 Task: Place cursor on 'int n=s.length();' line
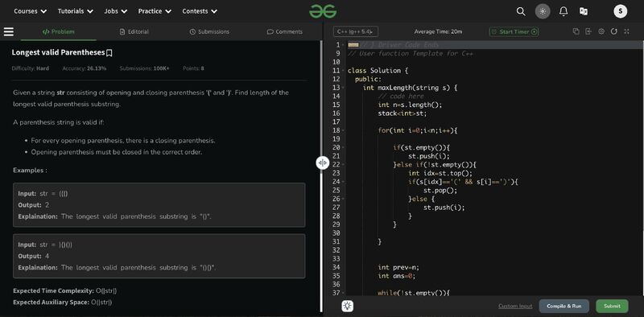(410, 105)
